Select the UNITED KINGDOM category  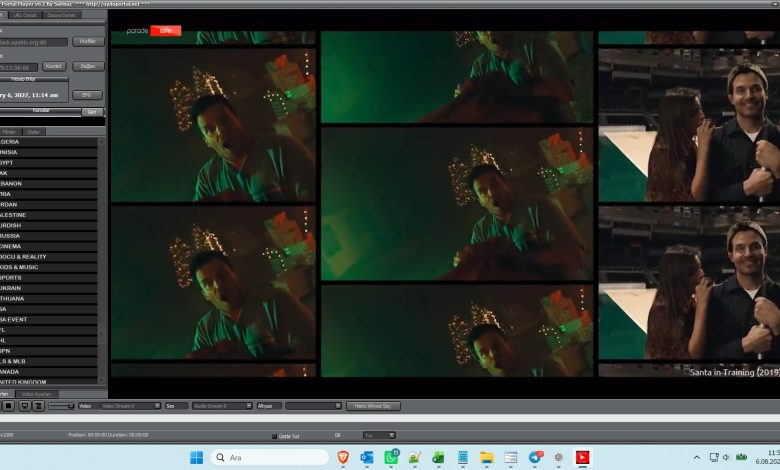pyautogui.click(x=48, y=381)
